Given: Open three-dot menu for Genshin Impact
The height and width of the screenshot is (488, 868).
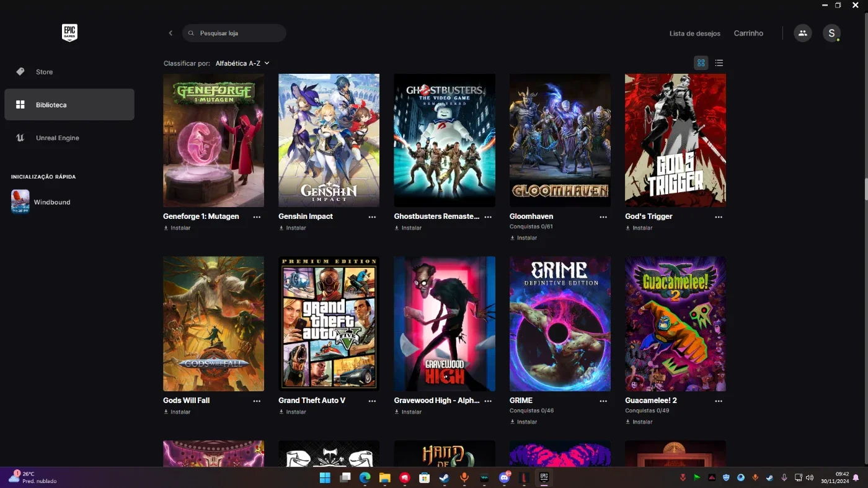Looking at the screenshot, I should (372, 217).
